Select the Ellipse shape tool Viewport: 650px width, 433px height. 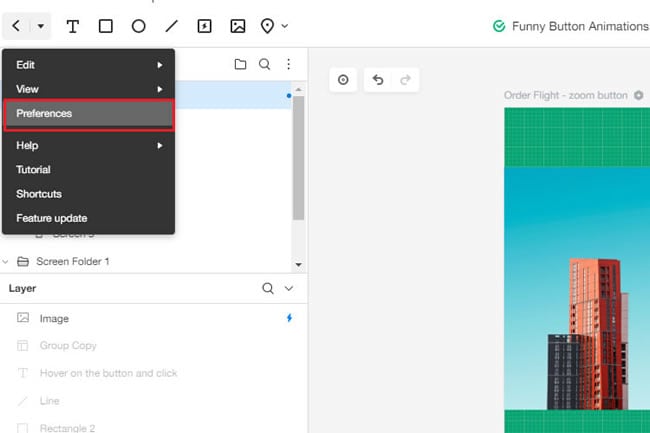138,26
